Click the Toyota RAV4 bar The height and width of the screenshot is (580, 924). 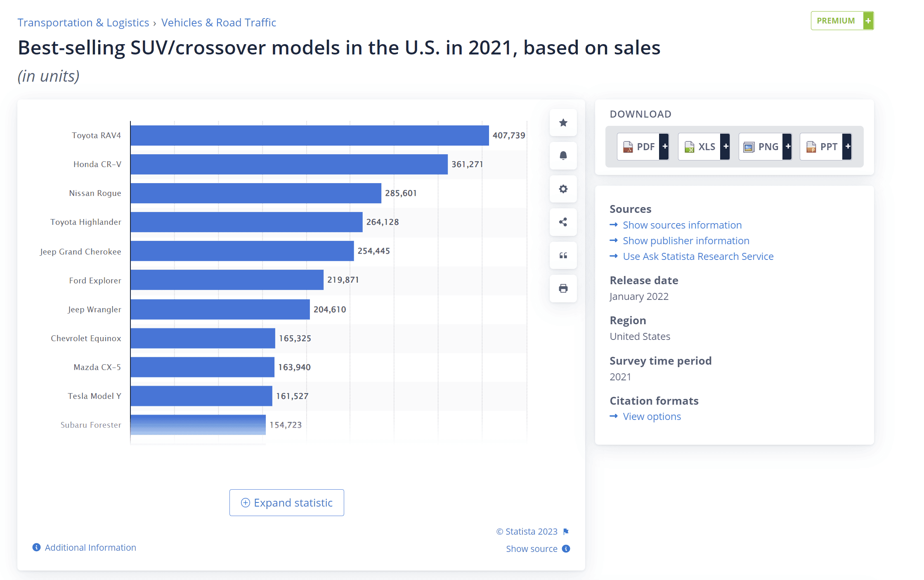[310, 135]
